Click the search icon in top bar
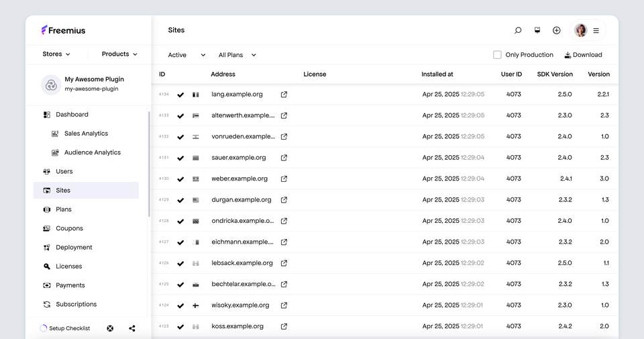644x339 pixels. (518, 30)
